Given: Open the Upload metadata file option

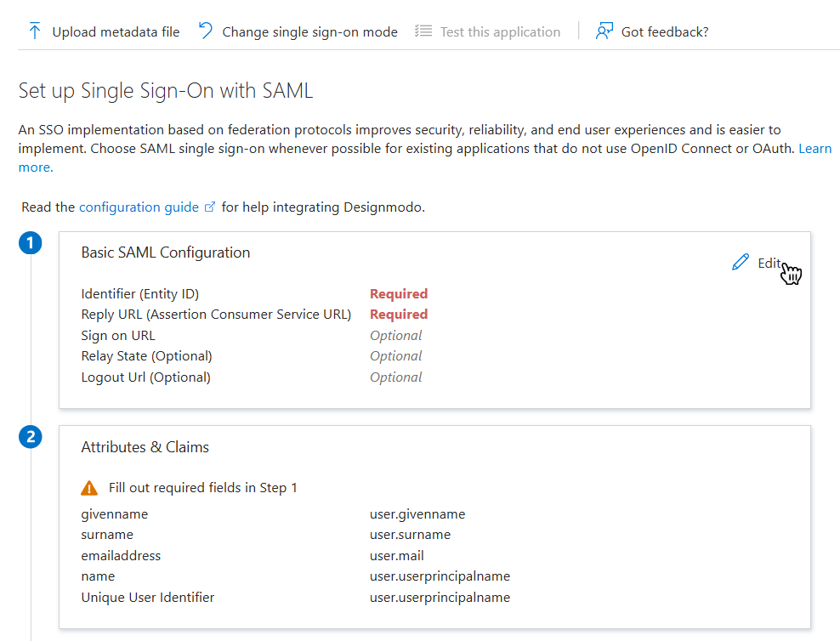Looking at the screenshot, I should click(116, 32).
